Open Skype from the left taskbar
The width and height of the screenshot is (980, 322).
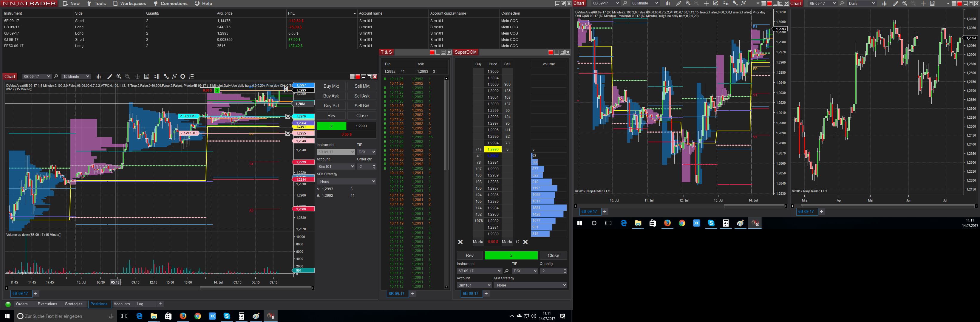(227, 316)
